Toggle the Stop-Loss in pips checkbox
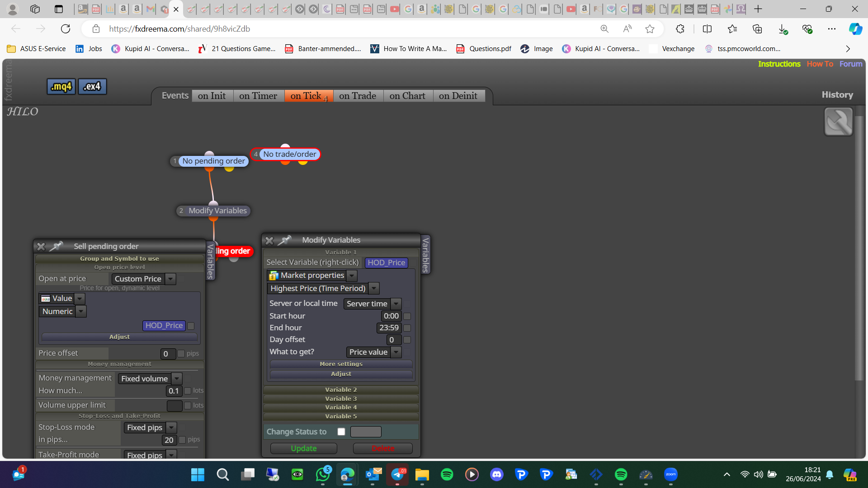 coord(182,440)
